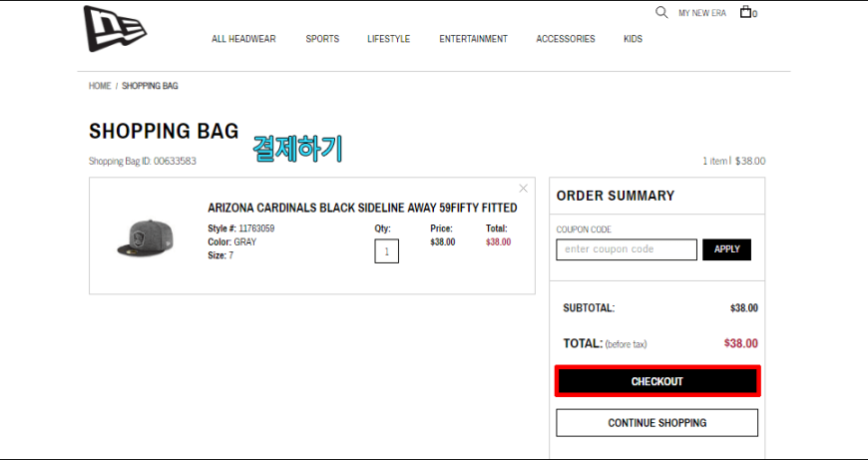Click the HOME breadcrumb link

pos(100,86)
